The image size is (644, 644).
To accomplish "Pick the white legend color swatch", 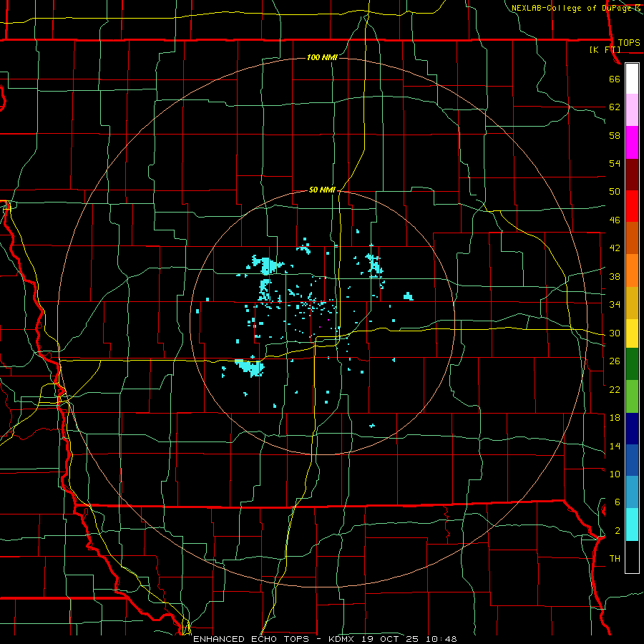I will [632, 79].
